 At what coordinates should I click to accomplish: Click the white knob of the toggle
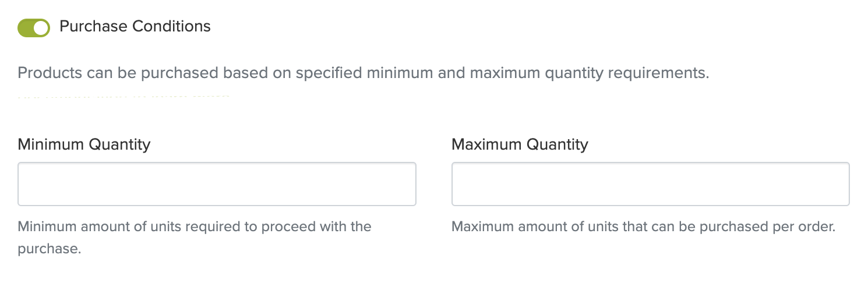[41, 27]
